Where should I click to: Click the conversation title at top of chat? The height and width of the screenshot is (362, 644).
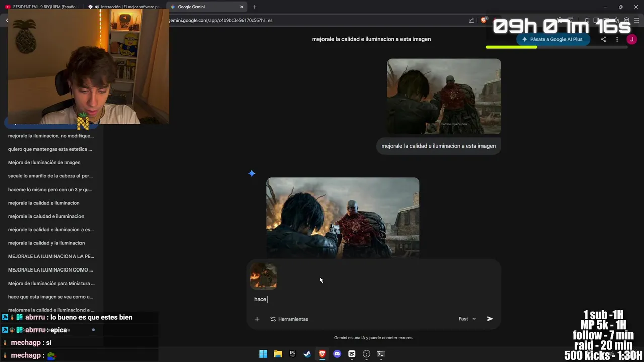(x=371, y=39)
